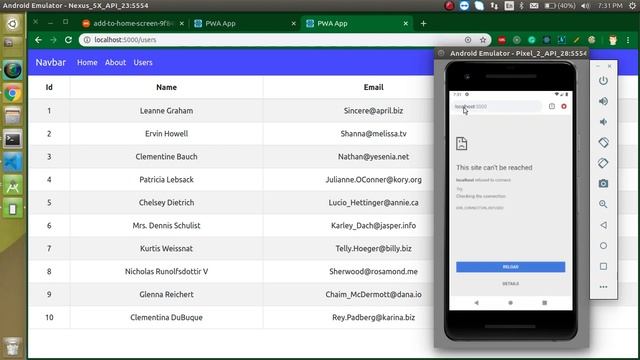This screenshot has height=360, width=640.
Task: Click the red Chrome extension icon
Action: pyautogui.click(x=502, y=40)
